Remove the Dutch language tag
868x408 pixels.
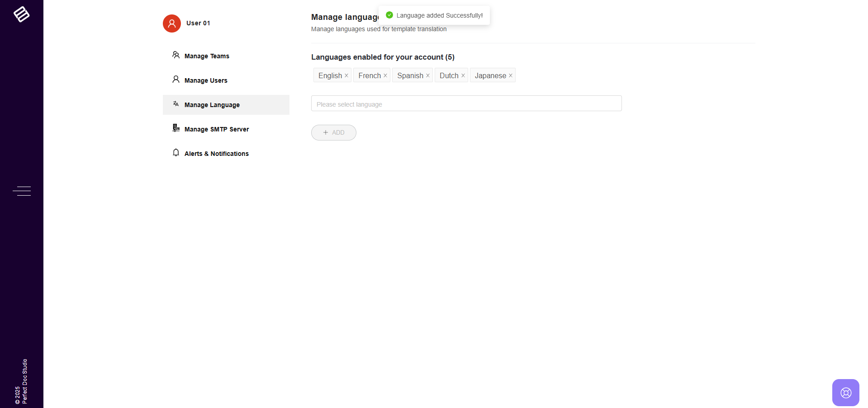(463, 75)
